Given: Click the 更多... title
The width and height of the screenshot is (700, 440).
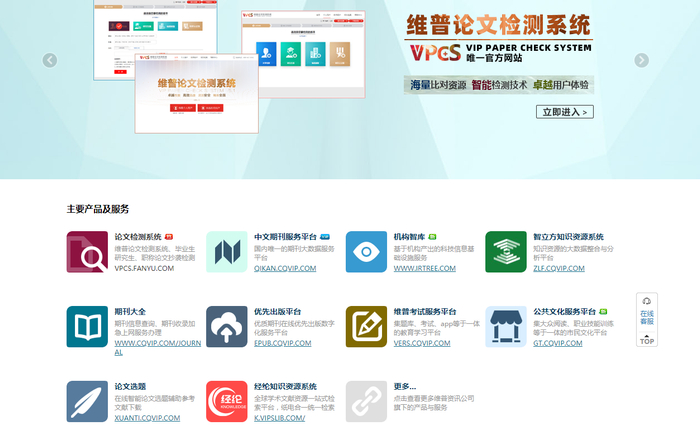Looking at the screenshot, I should [404, 386].
